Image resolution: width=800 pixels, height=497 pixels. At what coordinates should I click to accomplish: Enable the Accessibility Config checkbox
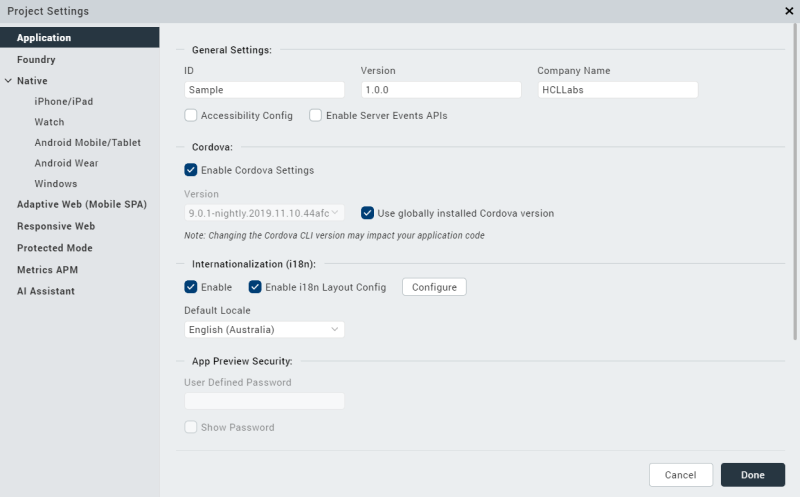coord(191,116)
